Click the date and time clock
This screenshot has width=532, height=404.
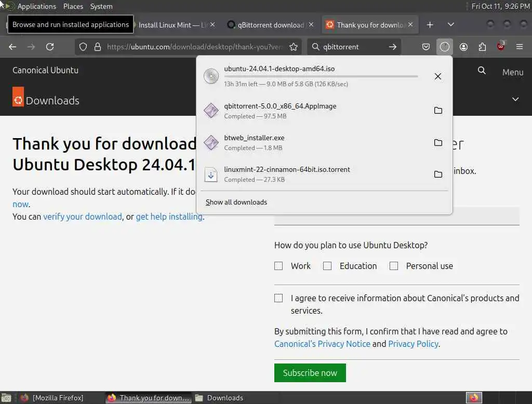pos(500,6)
